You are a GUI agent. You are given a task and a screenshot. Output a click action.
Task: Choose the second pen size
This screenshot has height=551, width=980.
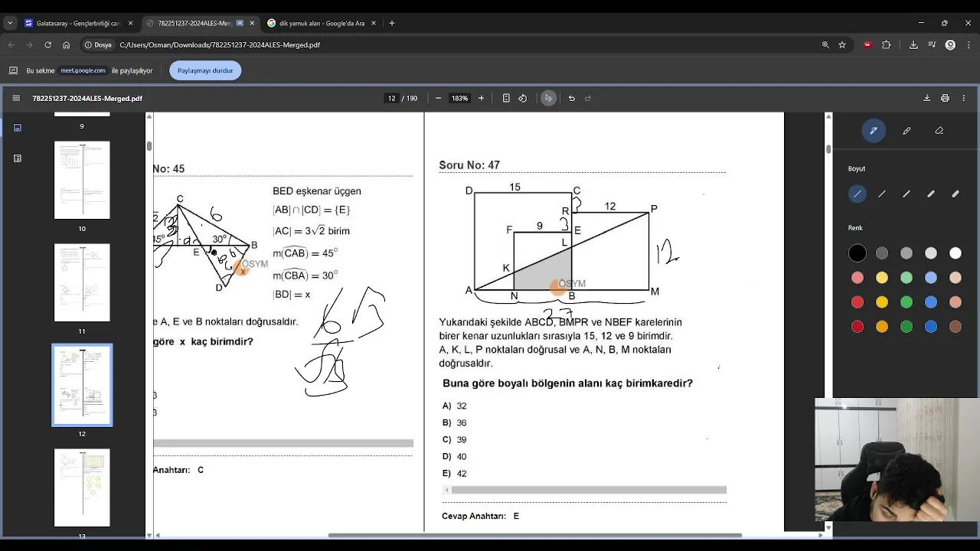[882, 194]
